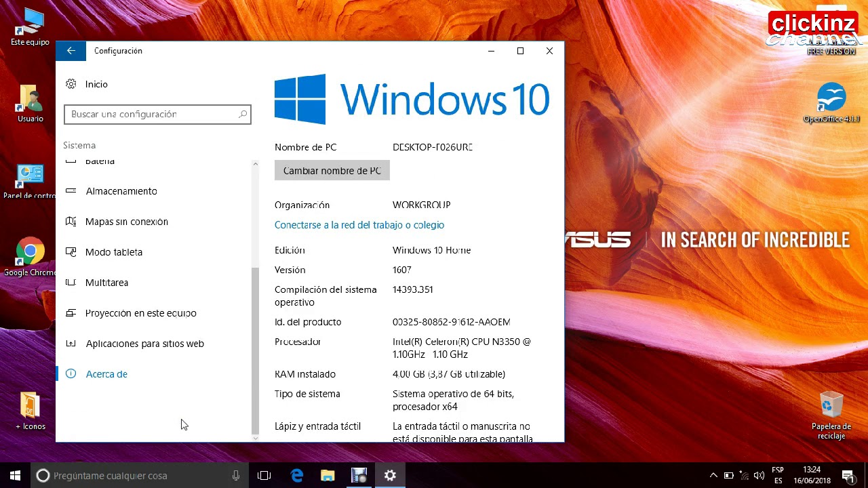This screenshot has width=868, height=488.
Task: Open Proyección en este equipo
Action: [x=141, y=313]
